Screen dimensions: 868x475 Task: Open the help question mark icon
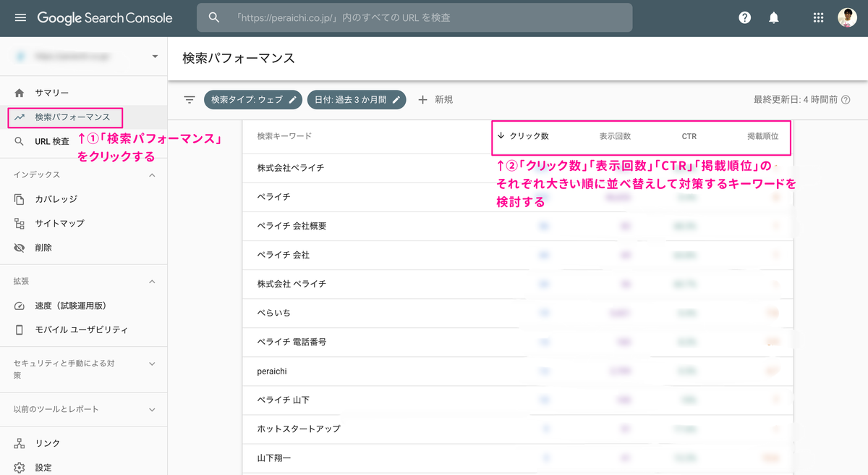[x=744, y=17]
